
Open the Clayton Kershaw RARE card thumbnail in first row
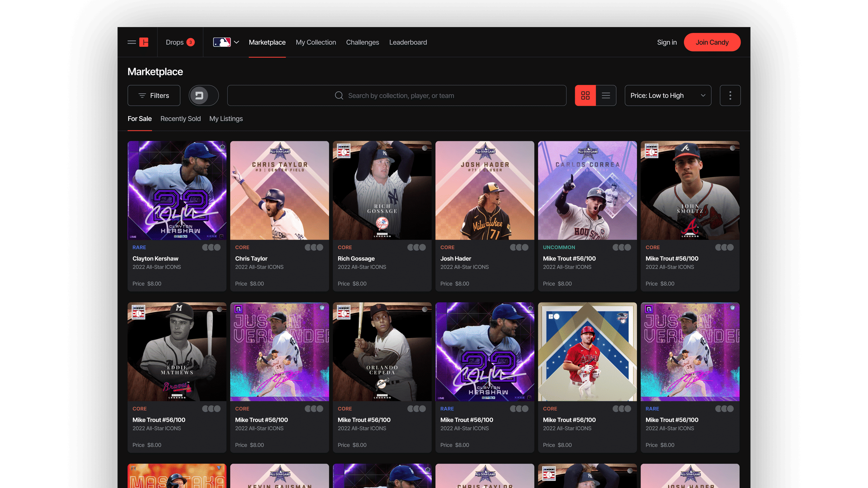[177, 190]
